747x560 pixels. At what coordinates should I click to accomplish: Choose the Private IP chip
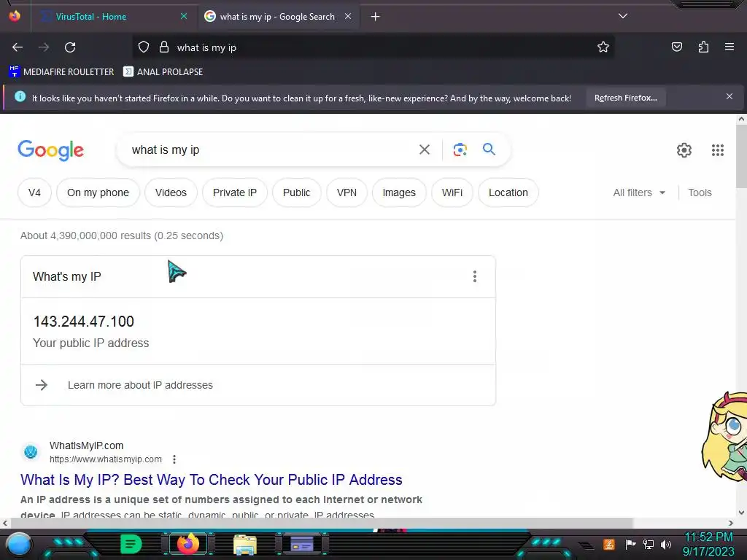pos(234,192)
